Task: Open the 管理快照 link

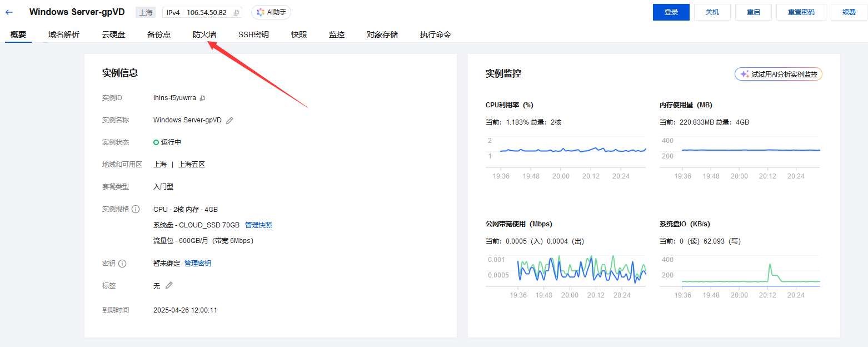Action: 258,225
